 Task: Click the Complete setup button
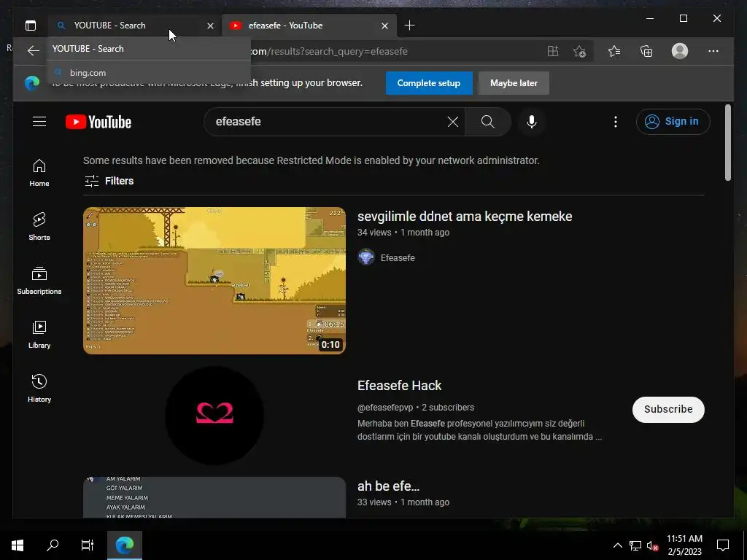[x=429, y=83]
